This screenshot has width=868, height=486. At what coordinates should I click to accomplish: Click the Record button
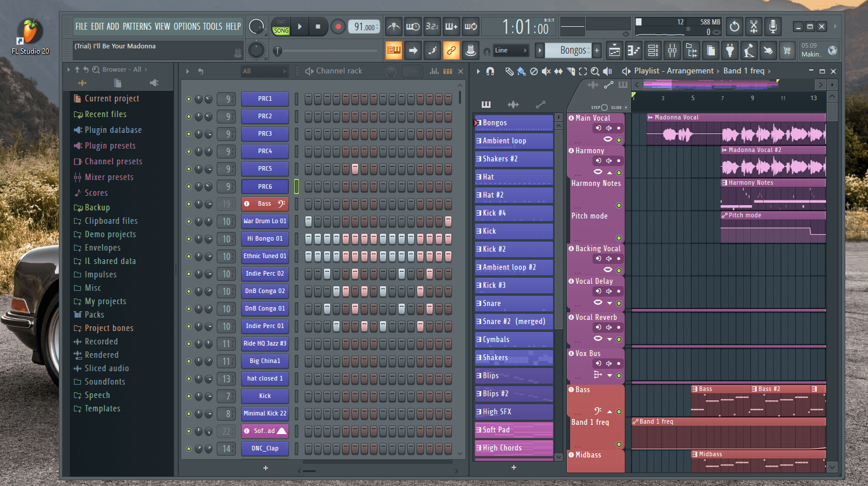[x=338, y=27]
